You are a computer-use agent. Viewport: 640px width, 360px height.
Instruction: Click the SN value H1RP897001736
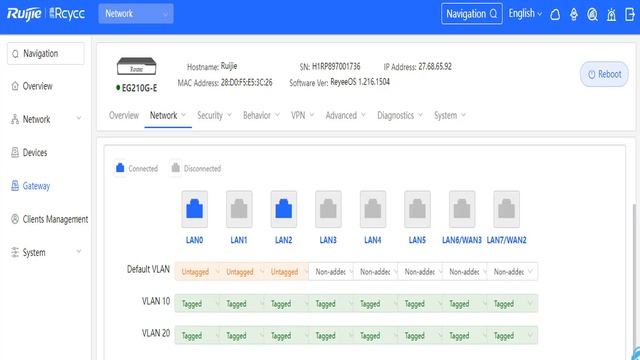pyautogui.click(x=336, y=66)
